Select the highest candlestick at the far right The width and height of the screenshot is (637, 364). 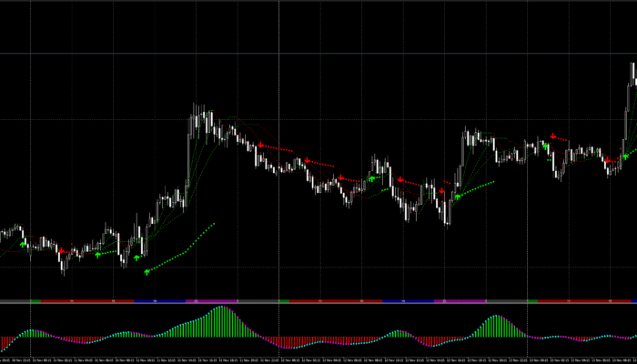click(x=632, y=73)
